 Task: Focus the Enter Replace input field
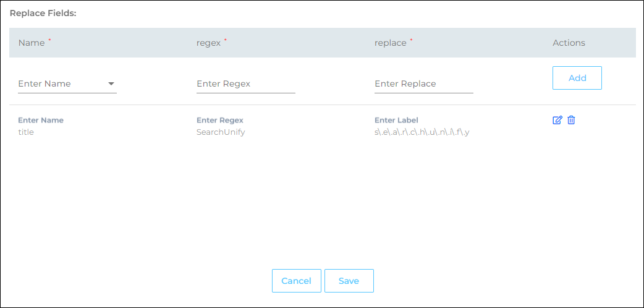[423, 84]
